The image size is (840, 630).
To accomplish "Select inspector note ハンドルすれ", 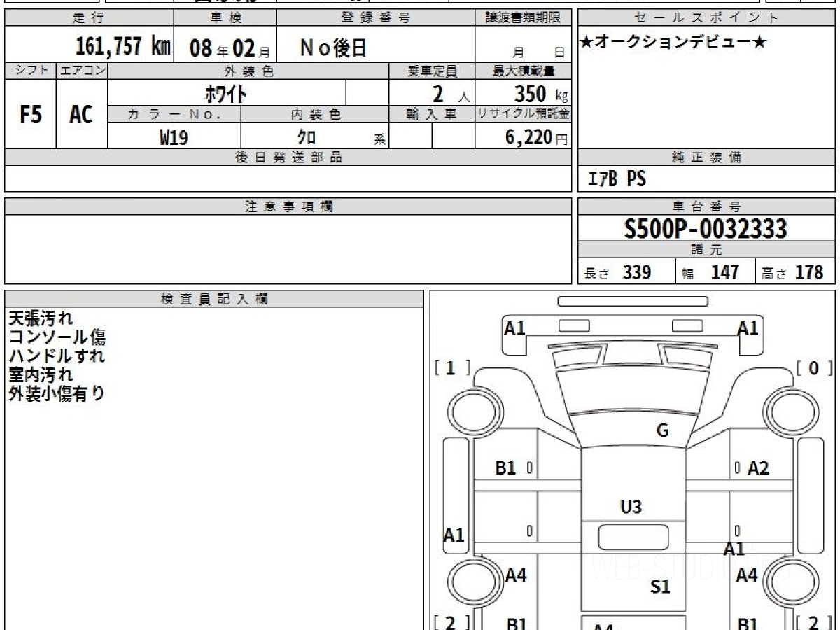I will [x=57, y=356].
